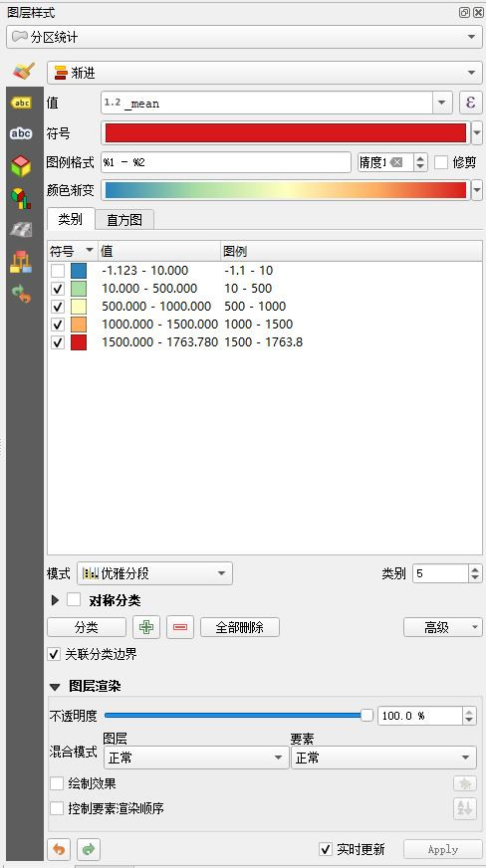This screenshot has width=486, height=868.
Task: Switch to the 直方图 tab
Action: pos(124,220)
